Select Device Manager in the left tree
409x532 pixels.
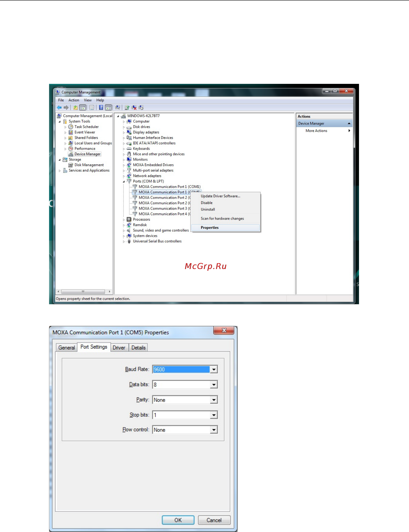(87, 154)
